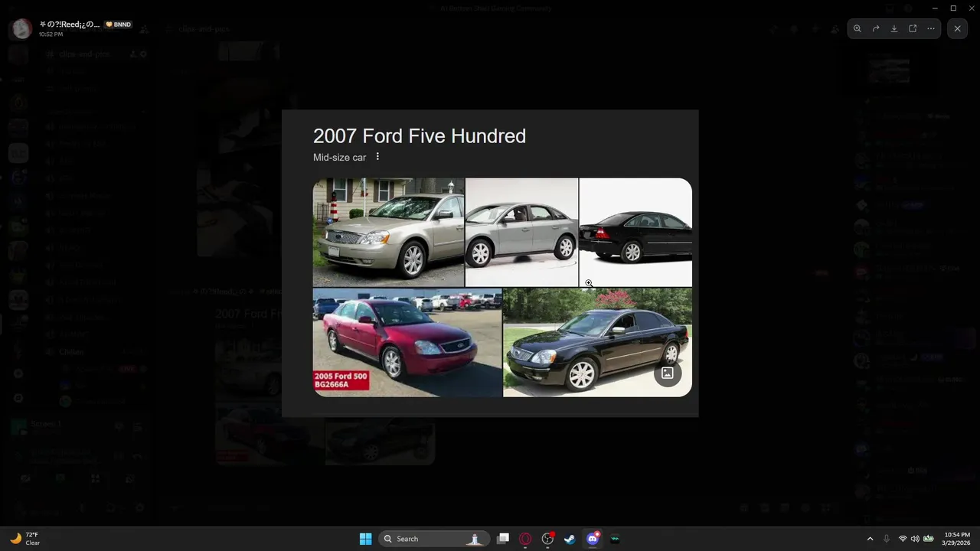
Task: Open Steam from the taskbar
Action: [570, 539]
